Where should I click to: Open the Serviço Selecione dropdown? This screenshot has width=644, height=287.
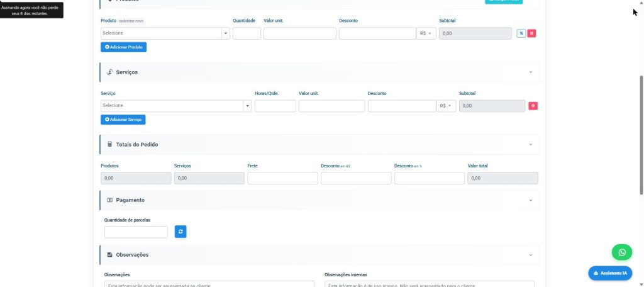[x=176, y=106]
